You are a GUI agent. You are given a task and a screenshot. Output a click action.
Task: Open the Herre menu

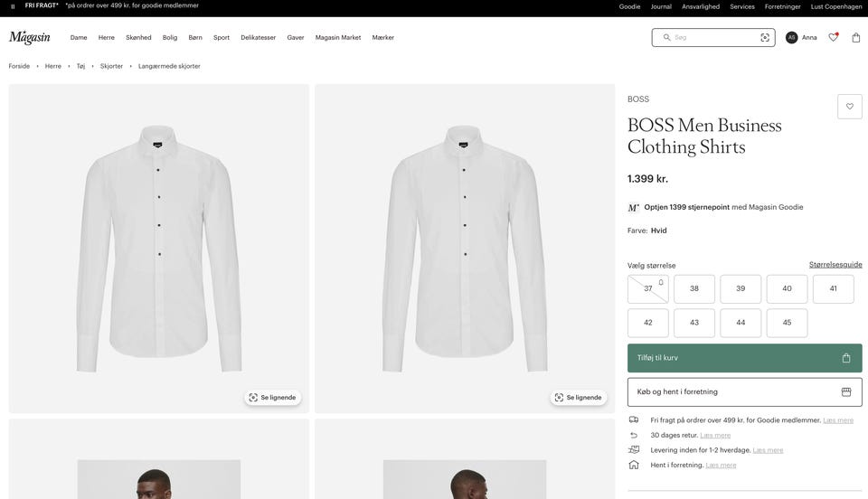107,38
